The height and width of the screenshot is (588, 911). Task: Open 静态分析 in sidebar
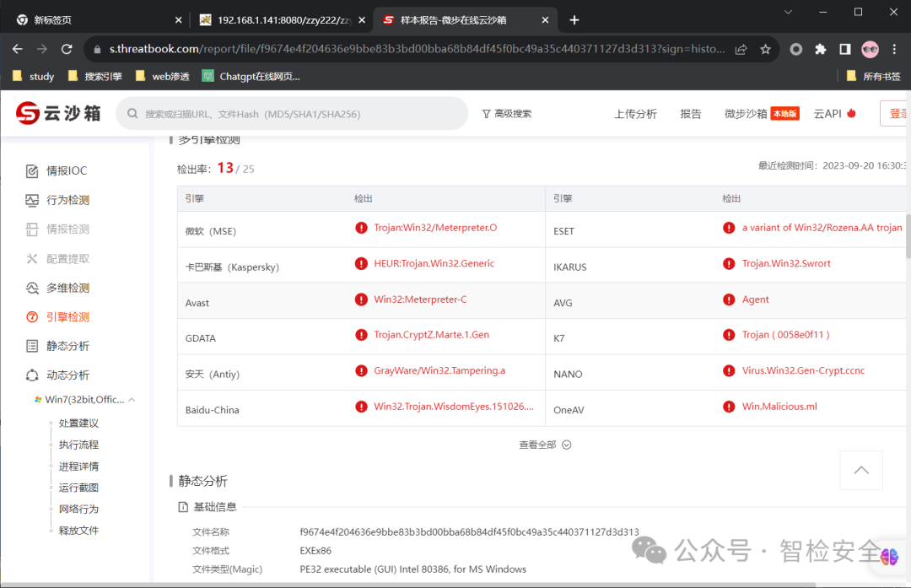(57, 346)
